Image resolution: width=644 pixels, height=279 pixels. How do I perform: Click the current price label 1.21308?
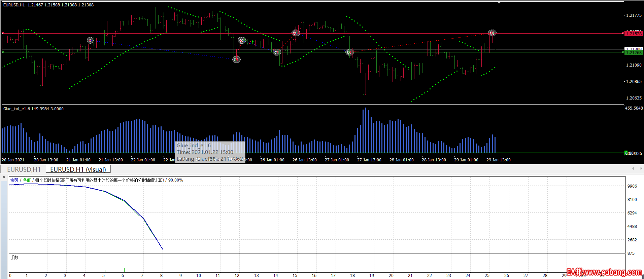click(x=634, y=49)
